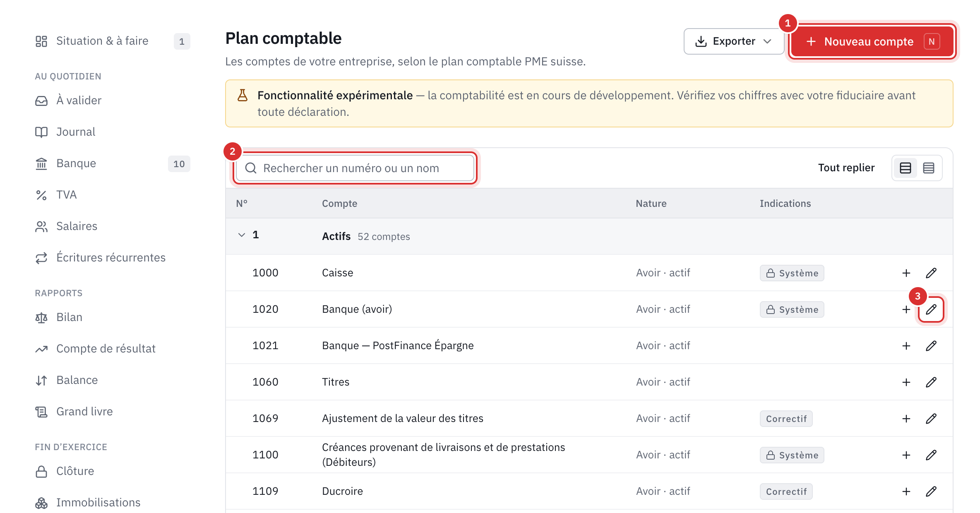Click account number 1109

click(265, 491)
